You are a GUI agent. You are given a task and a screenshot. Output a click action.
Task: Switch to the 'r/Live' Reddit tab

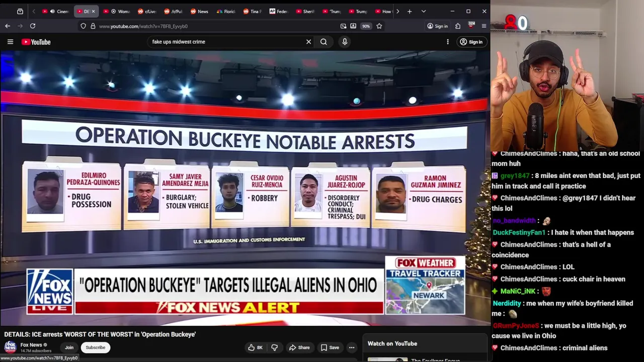147,11
